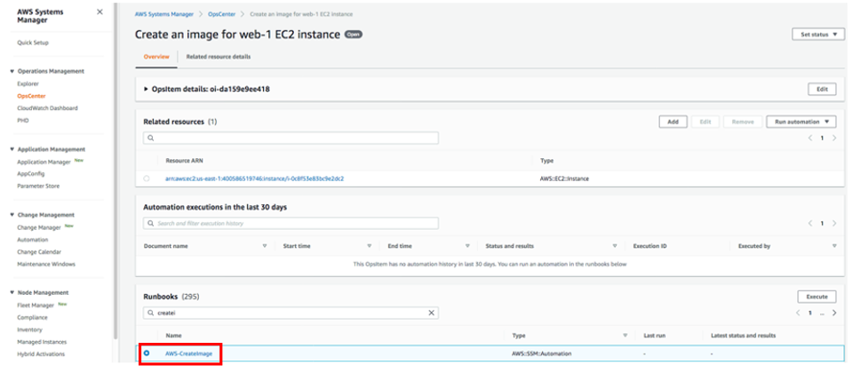Click the Execute runbook button
868x373 pixels.
[816, 297]
